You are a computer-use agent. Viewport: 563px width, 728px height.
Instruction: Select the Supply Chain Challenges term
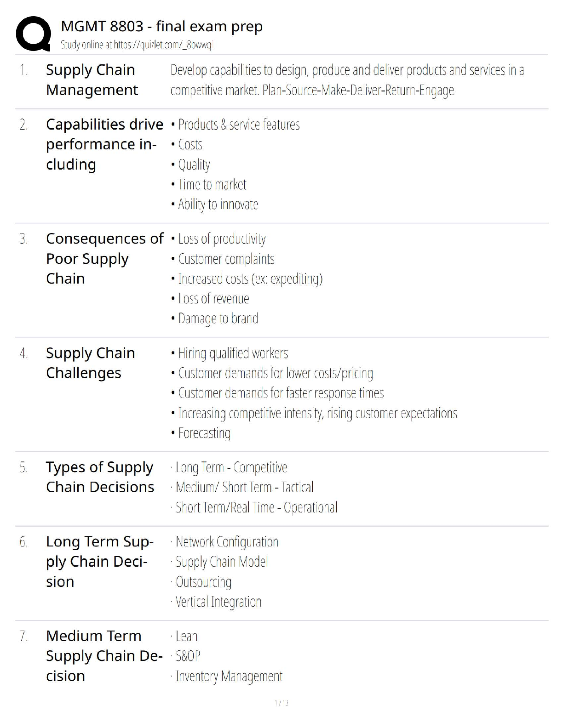90,363
